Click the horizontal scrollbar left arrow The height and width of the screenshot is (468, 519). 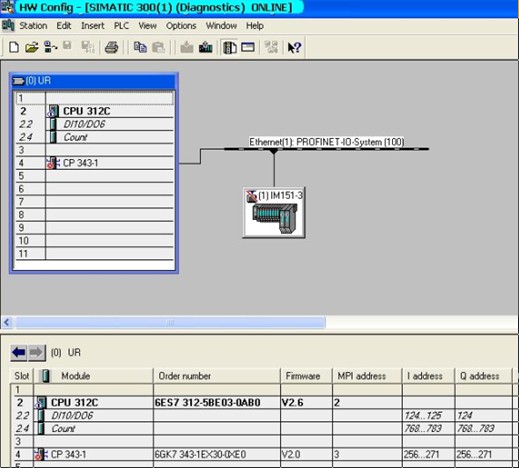click(6, 322)
